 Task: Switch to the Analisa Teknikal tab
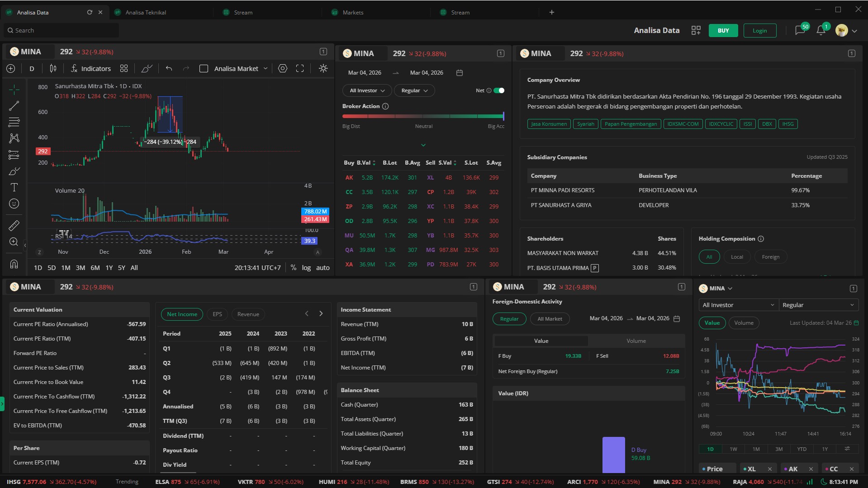pyautogui.click(x=146, y=12)
